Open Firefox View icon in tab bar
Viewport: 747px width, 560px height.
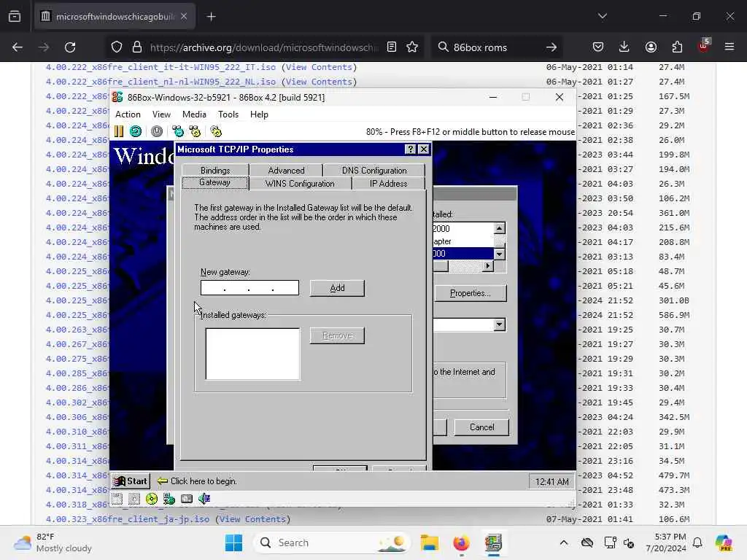click(15, 17)
